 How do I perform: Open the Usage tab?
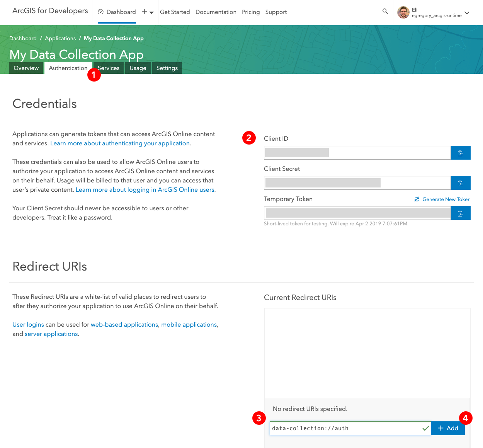(138, 68)
